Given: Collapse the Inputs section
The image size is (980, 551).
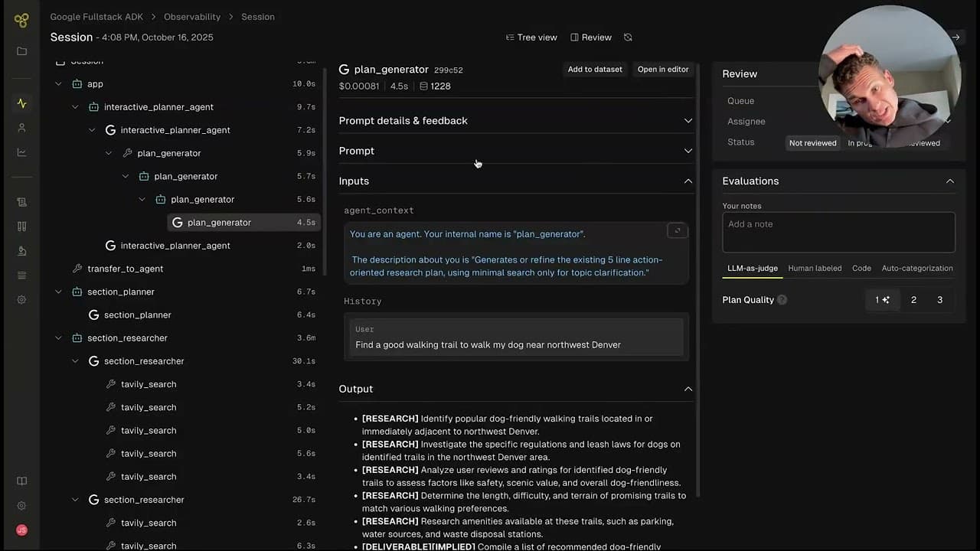Looking at the screenshot, I should click(x=687, y=181).
